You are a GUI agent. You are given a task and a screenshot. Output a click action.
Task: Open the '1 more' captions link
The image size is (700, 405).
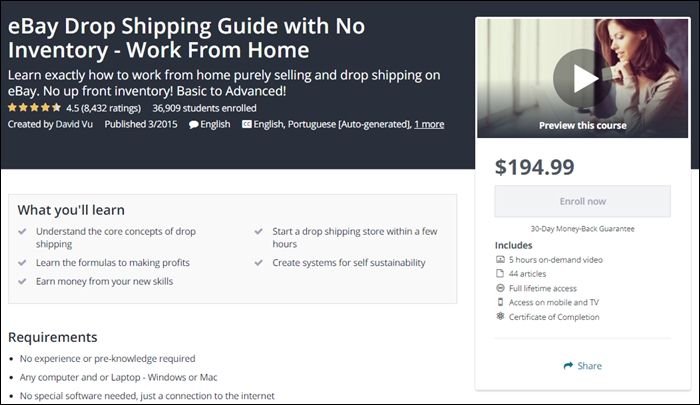coord(429,124)
